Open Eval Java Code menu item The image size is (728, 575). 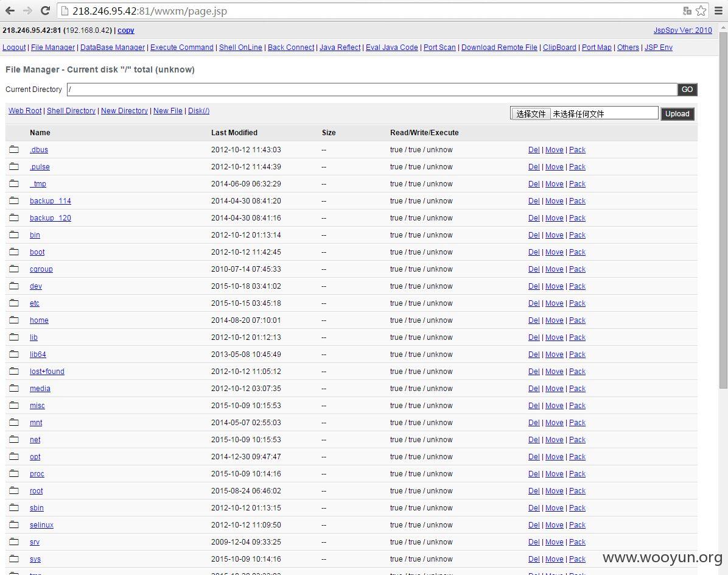[392, 48]
